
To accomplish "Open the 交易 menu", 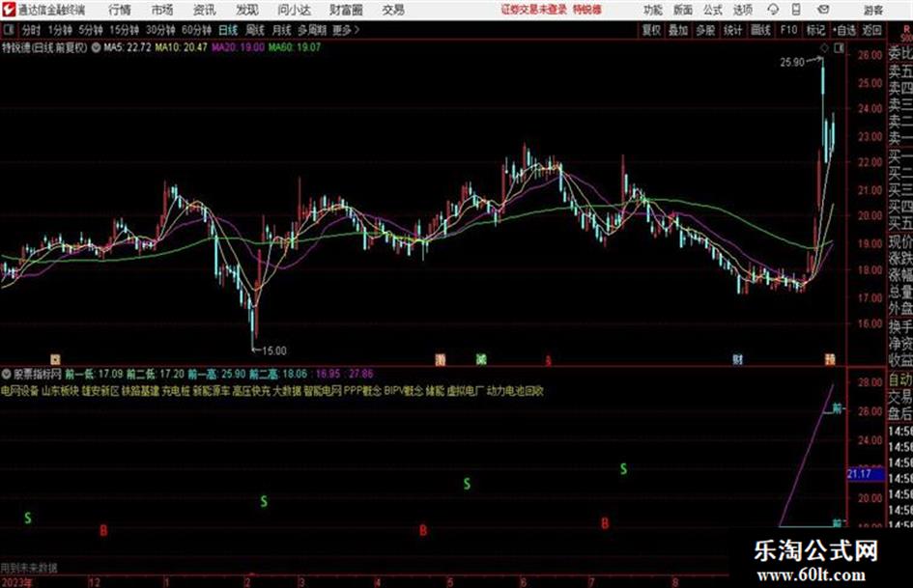I will tap(393, 10).
